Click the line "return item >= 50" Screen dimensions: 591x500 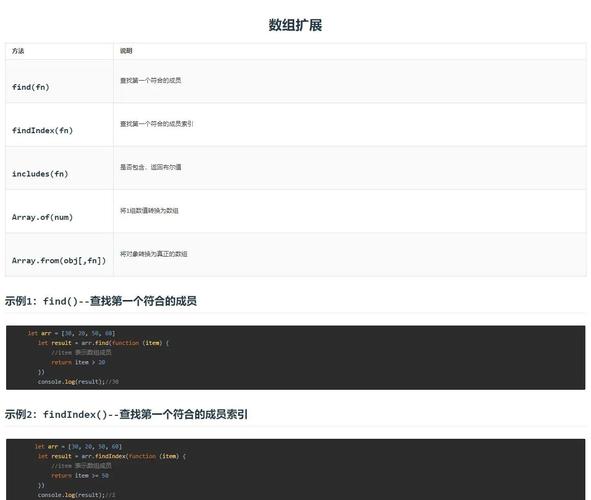pos(80,476)
